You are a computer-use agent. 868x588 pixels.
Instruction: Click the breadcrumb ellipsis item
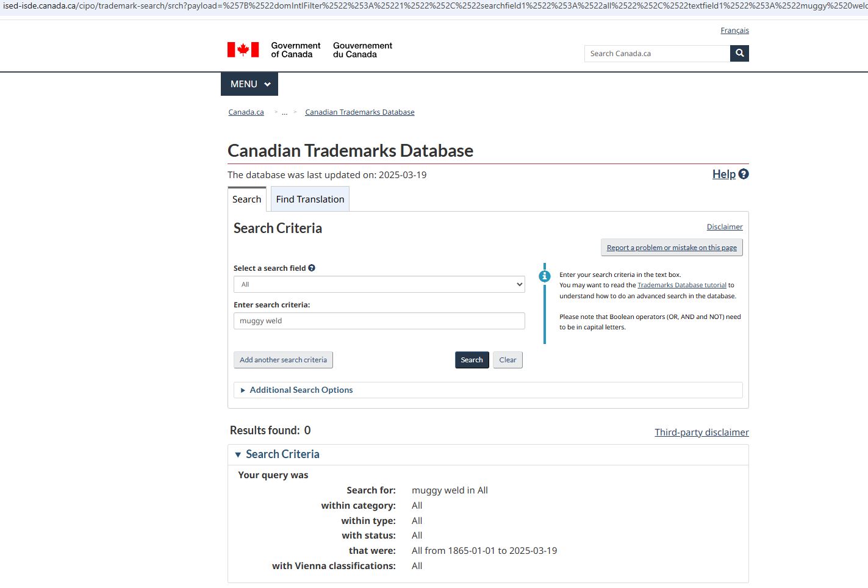tap(284, 112)
